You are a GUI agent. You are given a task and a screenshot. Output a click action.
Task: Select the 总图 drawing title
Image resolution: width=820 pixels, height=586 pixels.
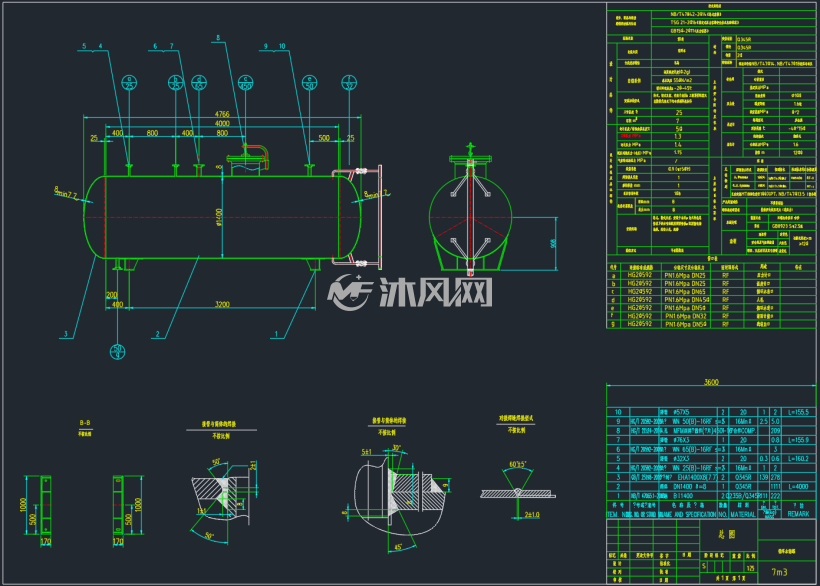click(x=727, y=535)
